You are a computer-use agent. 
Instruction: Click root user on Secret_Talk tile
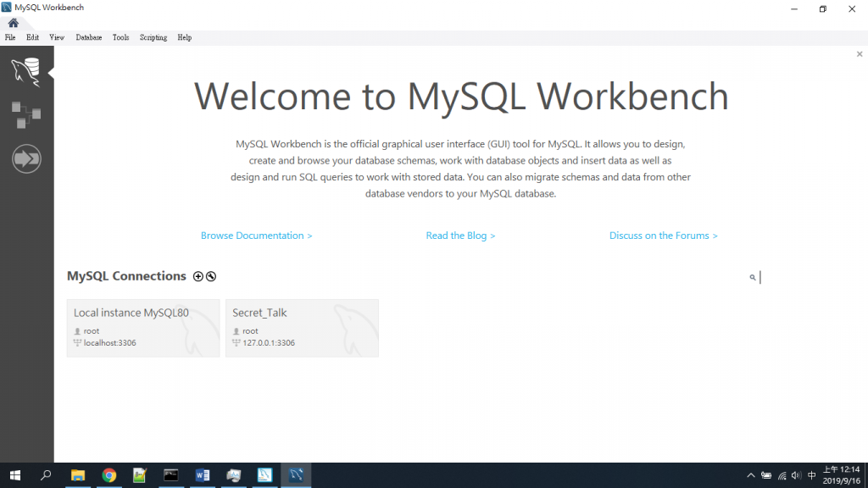(x=250, y=331)
